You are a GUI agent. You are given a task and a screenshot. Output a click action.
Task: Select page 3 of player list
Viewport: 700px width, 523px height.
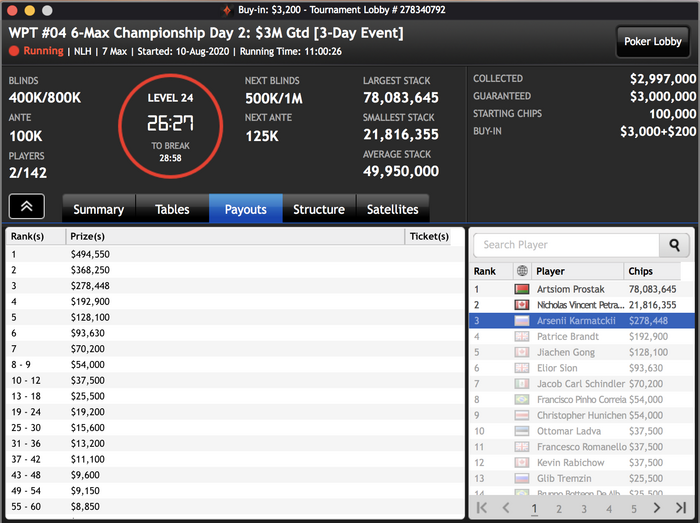click(583, 509)
